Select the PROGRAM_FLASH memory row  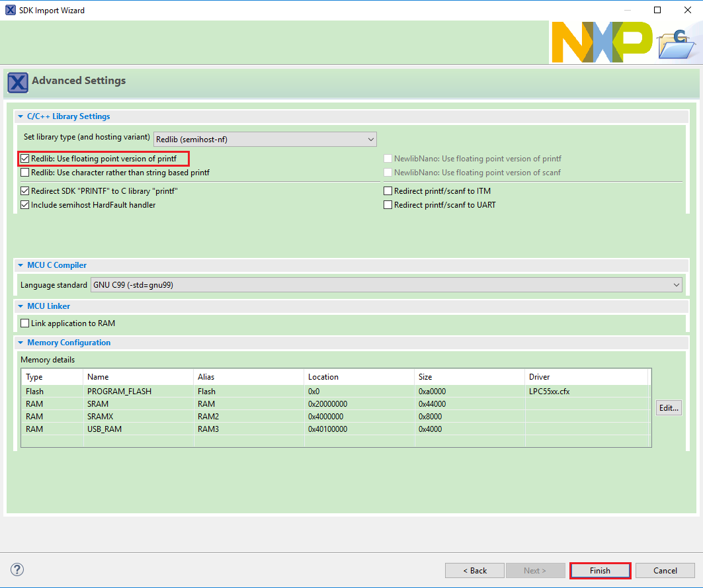[x=119, y=392]
